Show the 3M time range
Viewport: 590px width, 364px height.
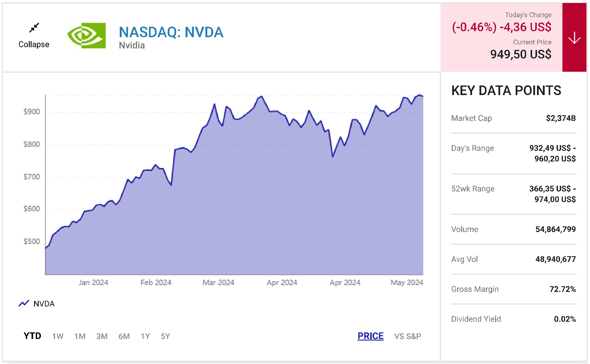(102, 336)
